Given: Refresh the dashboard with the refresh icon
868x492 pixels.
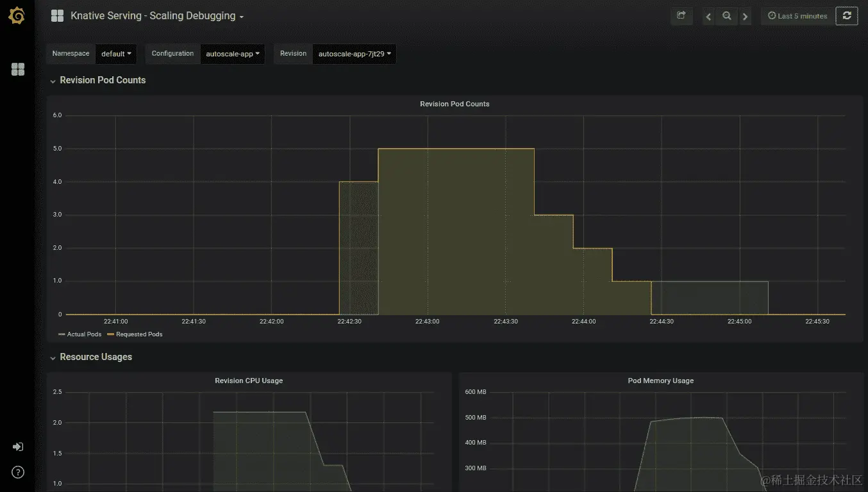Looking at the screenshot, I should pyautogui.click(x=847, y=16).
